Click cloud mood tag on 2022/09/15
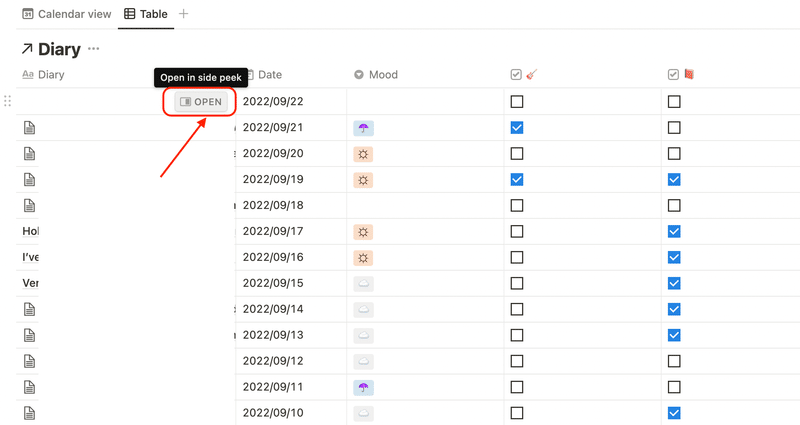 coord(363,284)
